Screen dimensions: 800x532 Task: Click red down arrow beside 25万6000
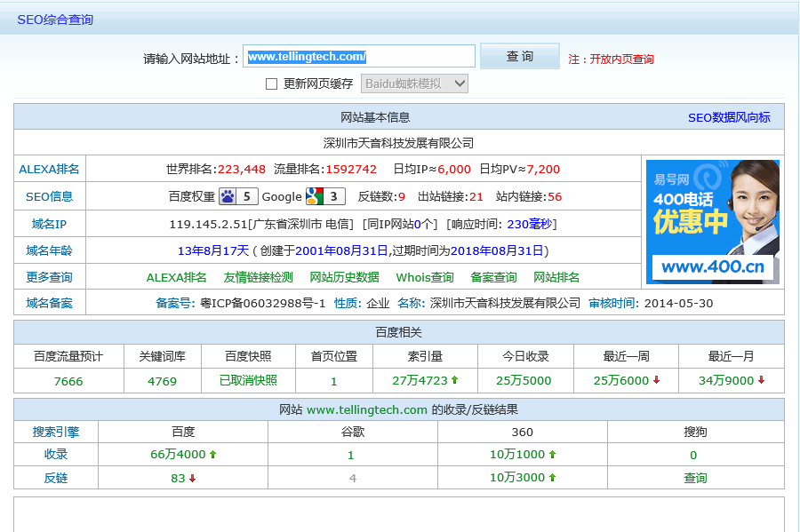pyautogui.click(x=656, y=380)
